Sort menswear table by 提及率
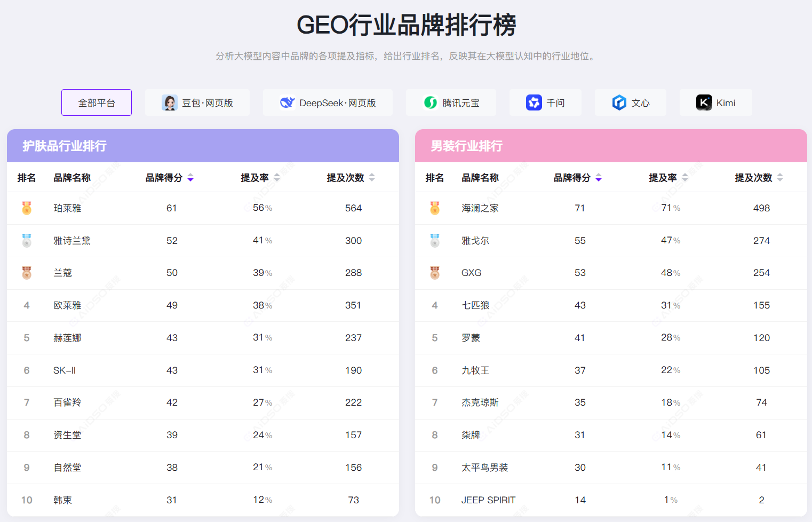The height and width of the screenshot is (522, 812). click(685, 178)
